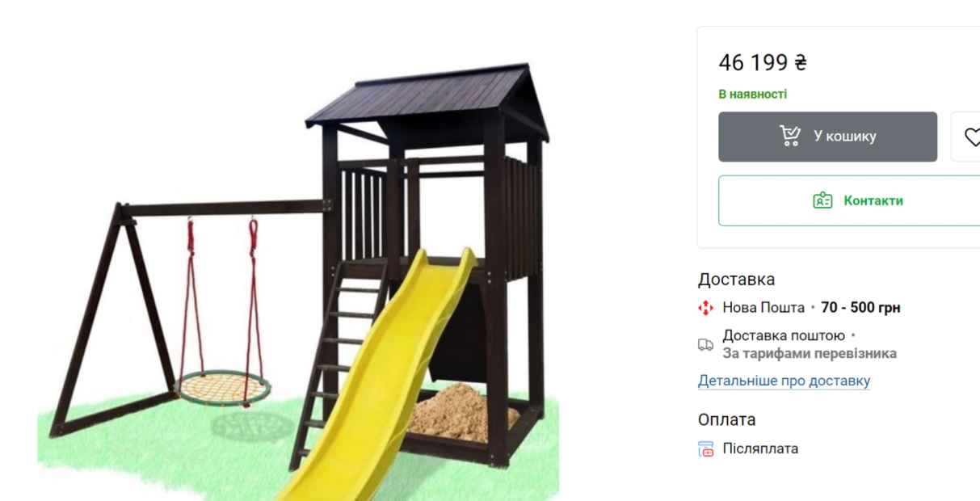Click the «У кошику» button label
Screen dimensions: 980x501
(x=845, y=137)
